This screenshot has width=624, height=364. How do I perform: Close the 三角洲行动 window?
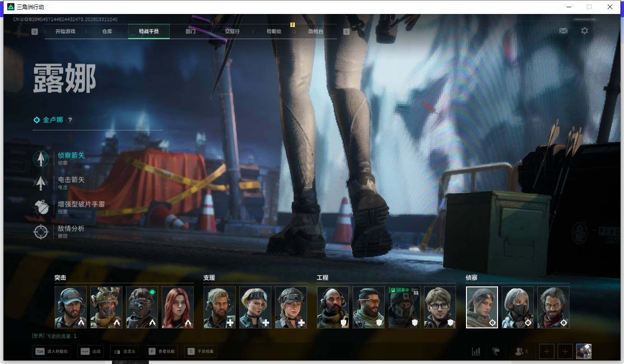pos(610,7)
